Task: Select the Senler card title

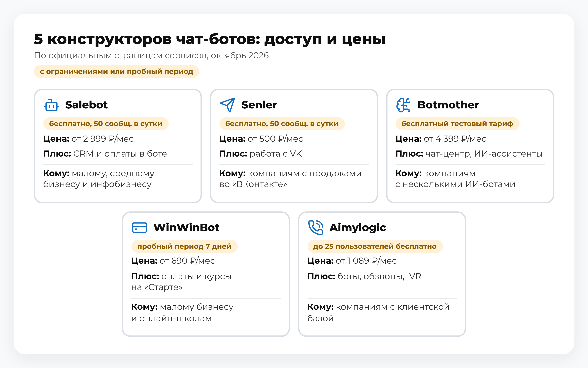Action: 259,105
